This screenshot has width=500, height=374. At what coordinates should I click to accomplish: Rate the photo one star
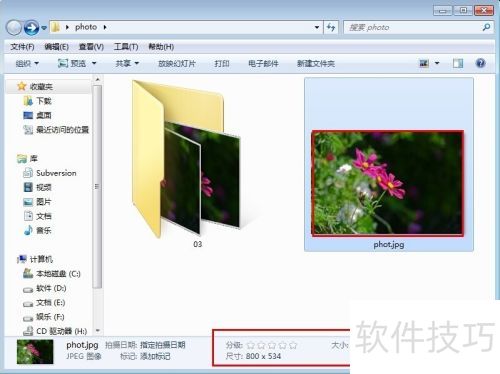pos(250,345)
